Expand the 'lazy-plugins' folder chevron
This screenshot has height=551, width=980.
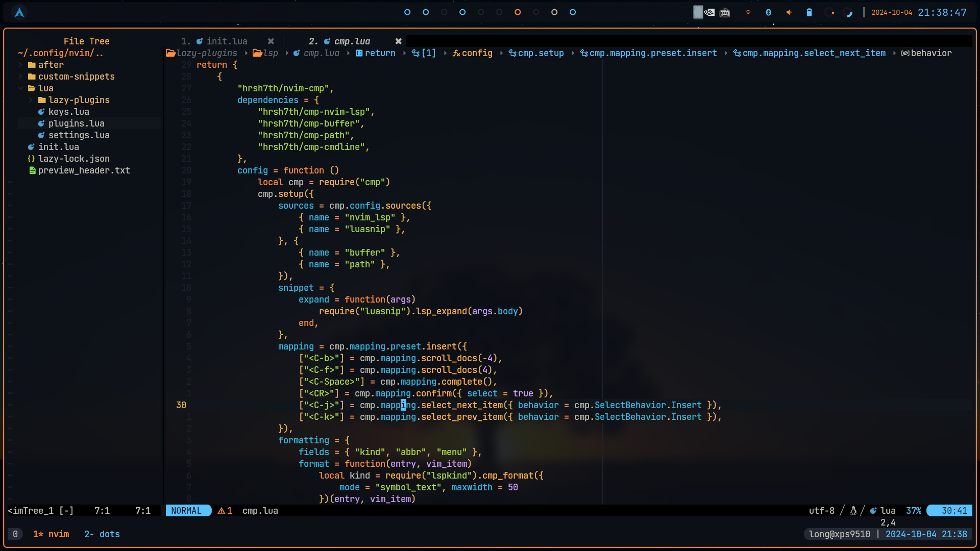tap(31, 100)
